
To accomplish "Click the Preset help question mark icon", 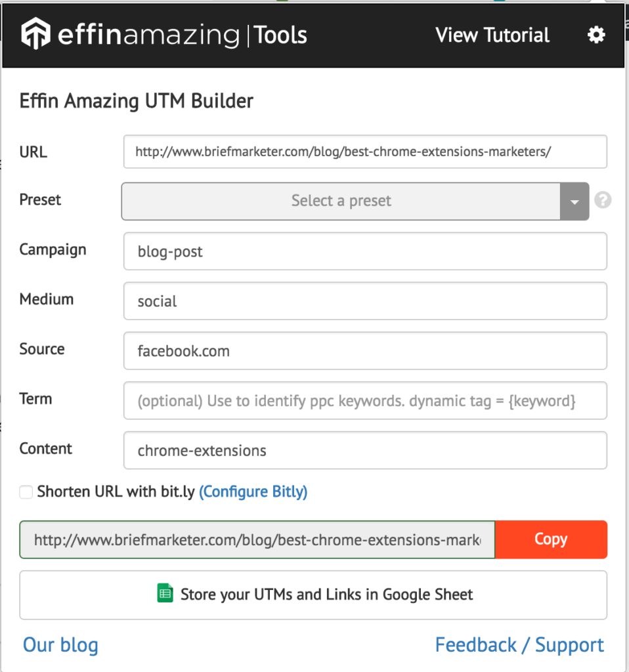I will point(603,200).
